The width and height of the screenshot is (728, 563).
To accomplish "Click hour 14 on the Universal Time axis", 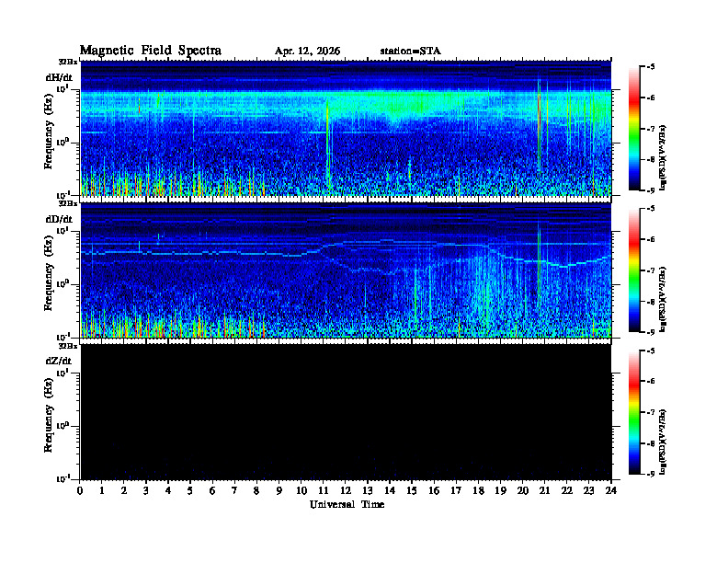I will [390, 490].
